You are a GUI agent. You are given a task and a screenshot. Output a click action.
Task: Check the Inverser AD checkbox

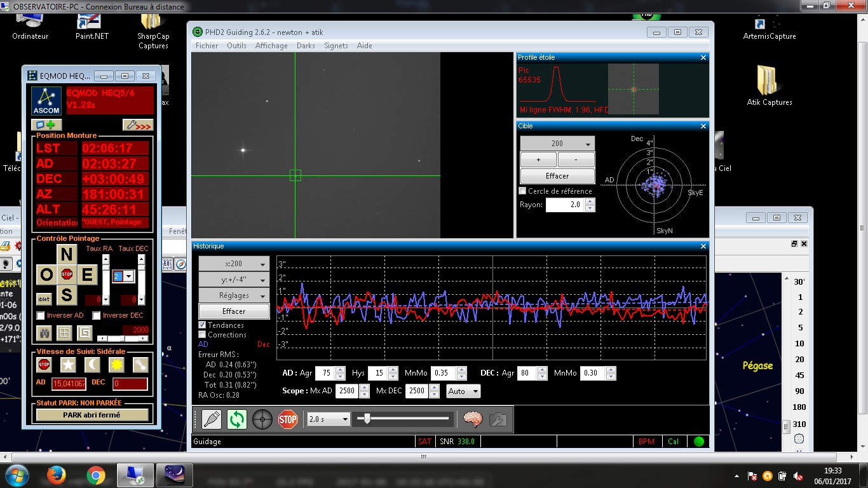41,316
